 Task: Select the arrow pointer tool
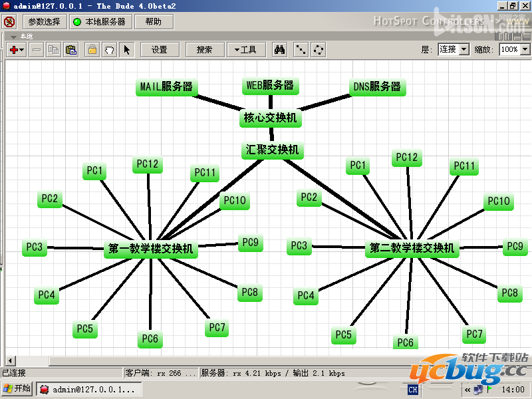pos(127,49)
